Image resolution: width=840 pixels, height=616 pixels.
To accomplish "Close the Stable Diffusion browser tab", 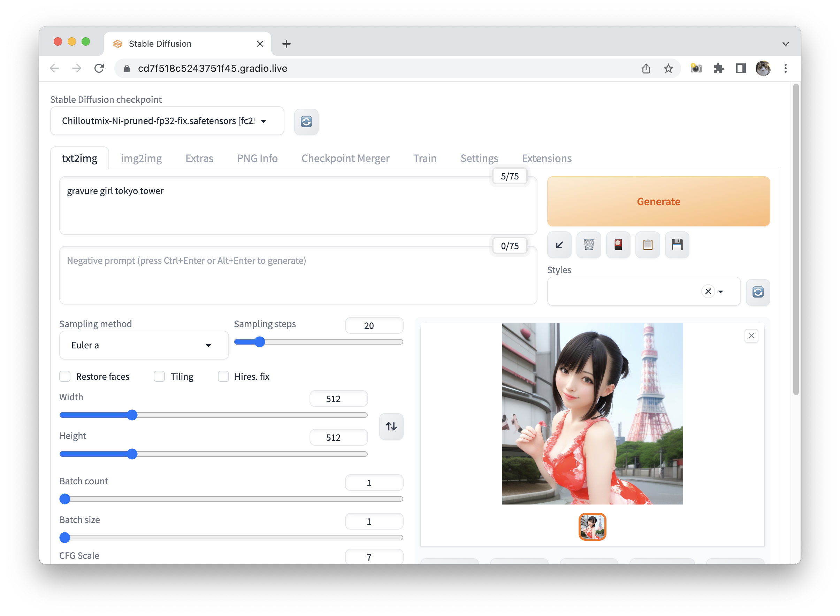I will (x=260, y=44).
